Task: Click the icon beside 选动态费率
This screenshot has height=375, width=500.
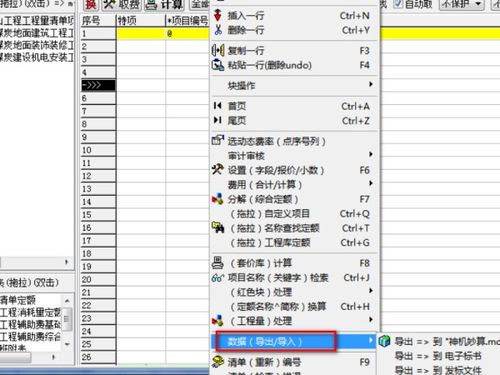Action: coord(218,140)
